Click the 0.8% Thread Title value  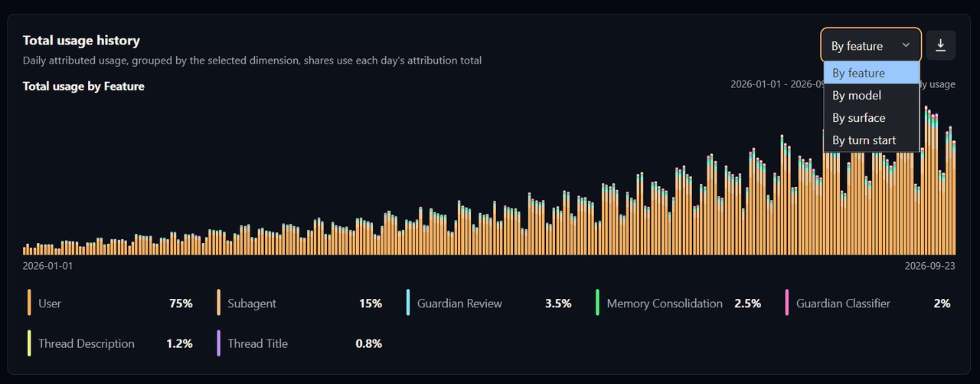click(368, 343)
